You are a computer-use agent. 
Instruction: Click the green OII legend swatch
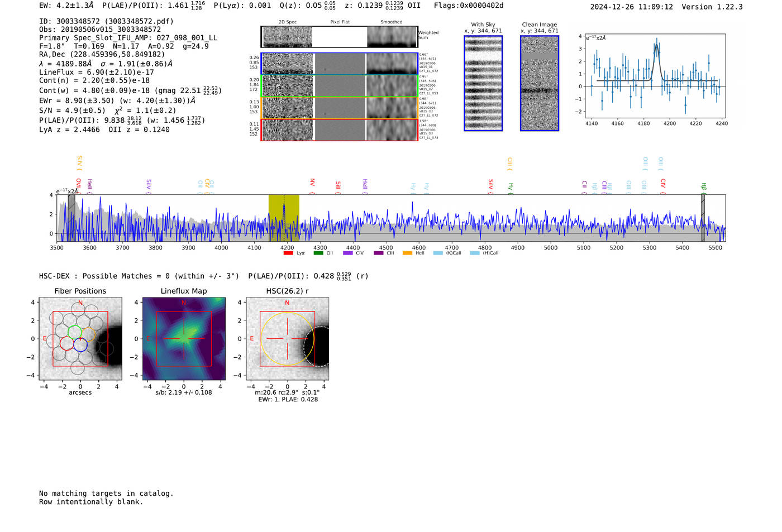click(x=318, y=253)
